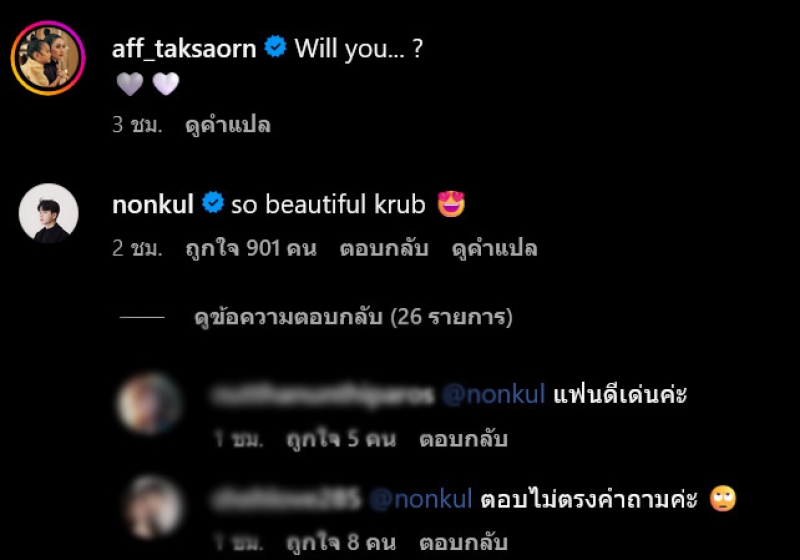
Task: Click the first grey heart emoji
Action: click(x=130, y=84)
